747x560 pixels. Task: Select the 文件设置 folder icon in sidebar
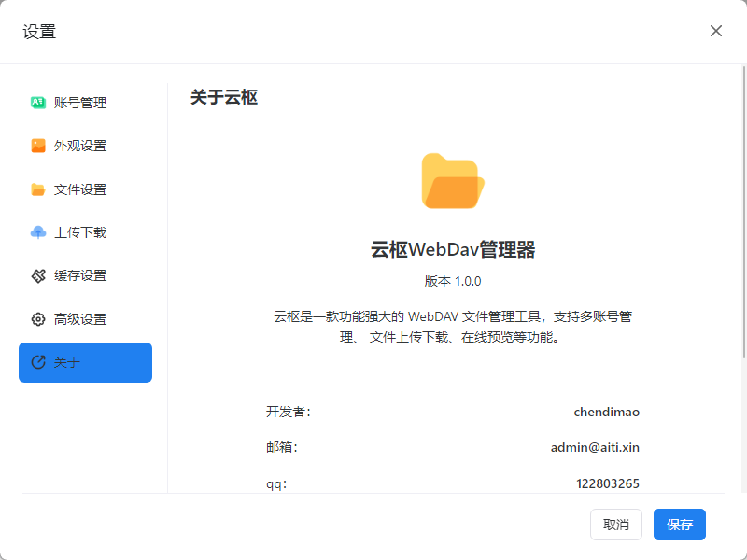tap(38, 189)
